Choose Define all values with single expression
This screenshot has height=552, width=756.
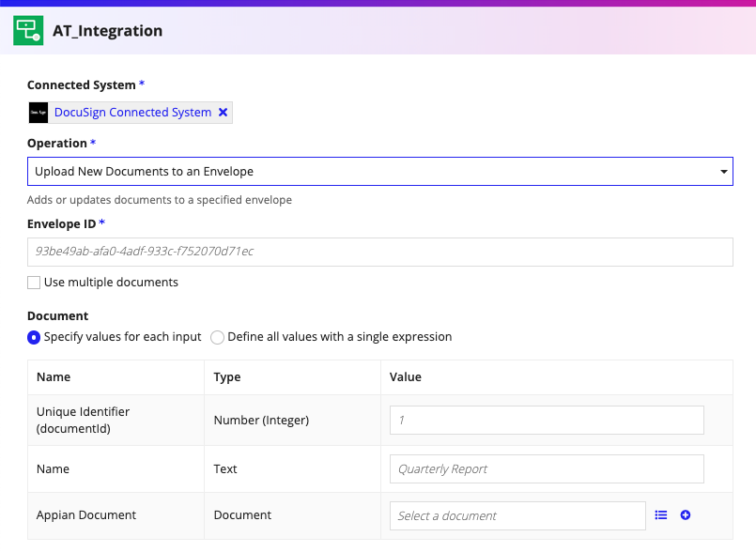click(218, 337)
